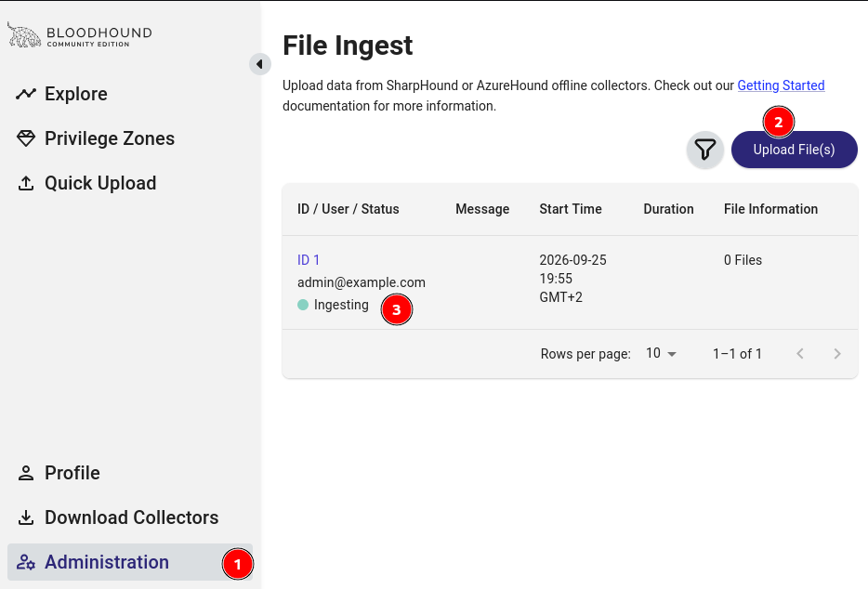
Task: Go to the next table page
Action: tap(837, 354)
